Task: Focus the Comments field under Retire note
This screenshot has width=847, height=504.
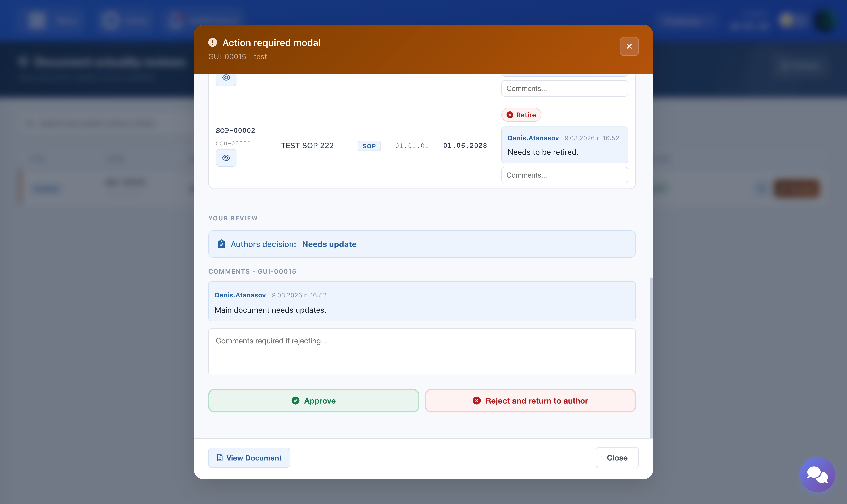Action: (x=564, y=175)
